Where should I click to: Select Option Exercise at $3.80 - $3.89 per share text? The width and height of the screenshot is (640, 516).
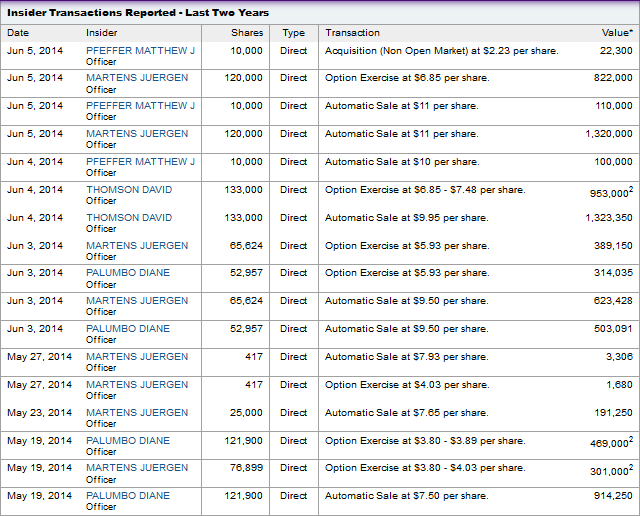pos(425,441)
